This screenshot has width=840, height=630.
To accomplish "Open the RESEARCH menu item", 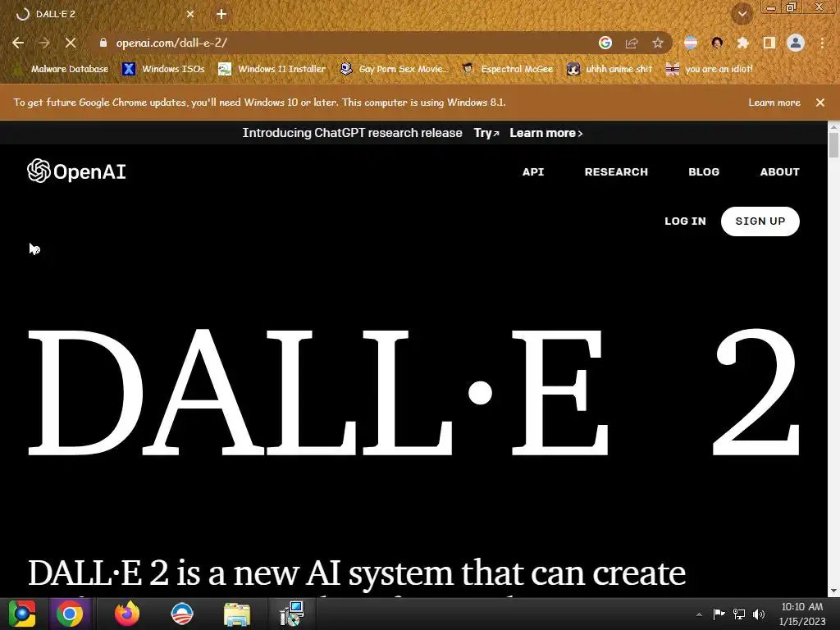I will 616,172.
